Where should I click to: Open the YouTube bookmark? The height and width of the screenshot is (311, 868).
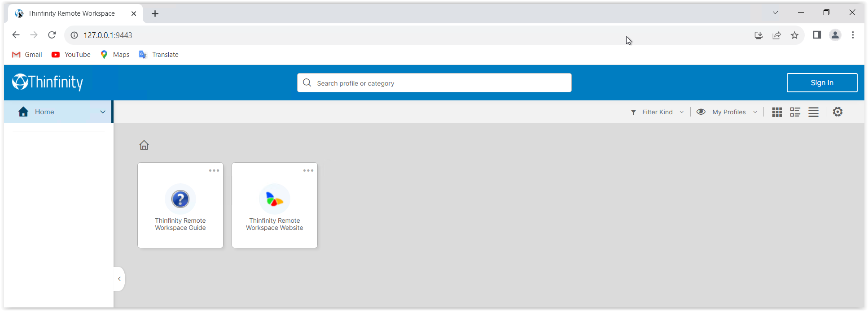click(x=71, y=55)
